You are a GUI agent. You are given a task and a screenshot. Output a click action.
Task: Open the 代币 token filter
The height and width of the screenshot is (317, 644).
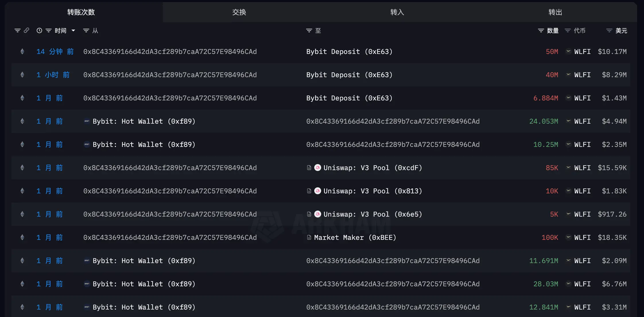[x=568, y=30]
